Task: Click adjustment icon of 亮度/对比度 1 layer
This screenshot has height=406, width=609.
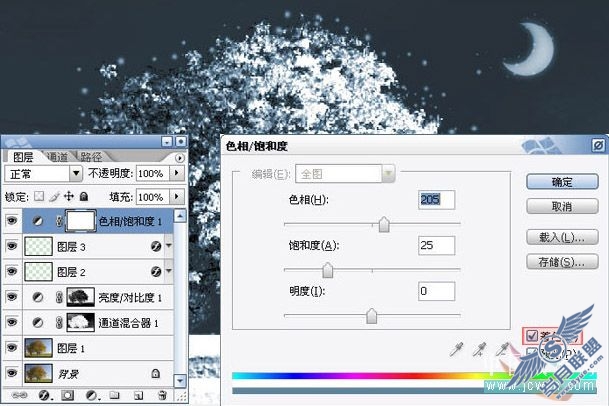Action: click(38, 297)
